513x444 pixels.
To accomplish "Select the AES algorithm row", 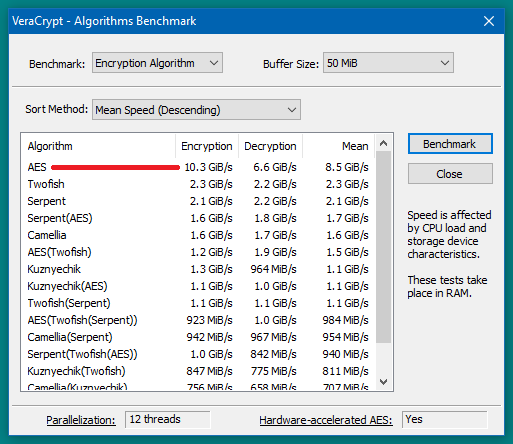I will click(198, 167).
